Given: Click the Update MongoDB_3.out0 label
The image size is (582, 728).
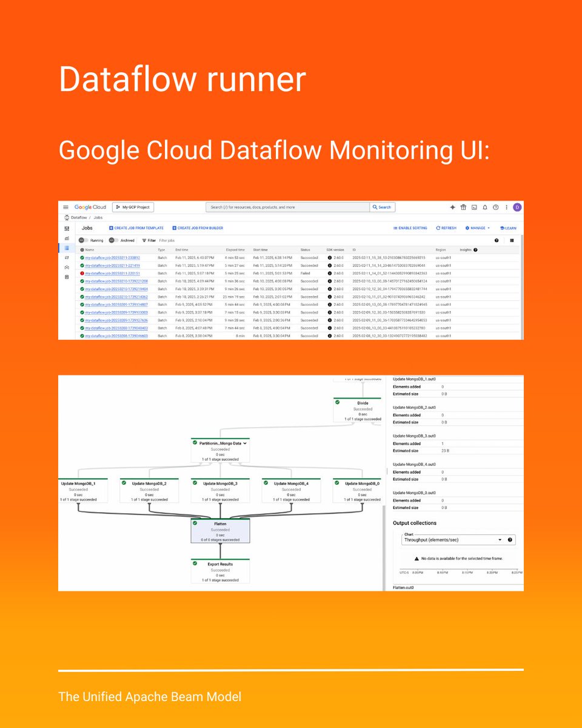Looking at the screenshot, I should 414,436.
